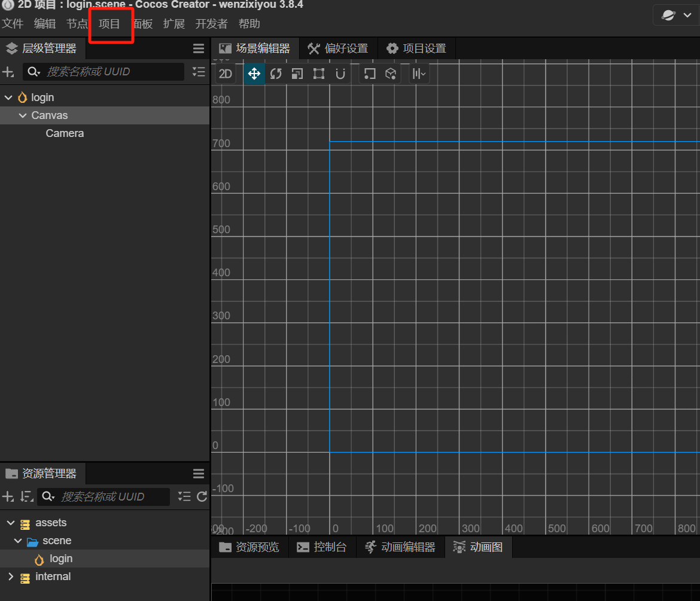Open the 帮助 menu
Viewport: 700px width, 601px height.
[249, 24]
